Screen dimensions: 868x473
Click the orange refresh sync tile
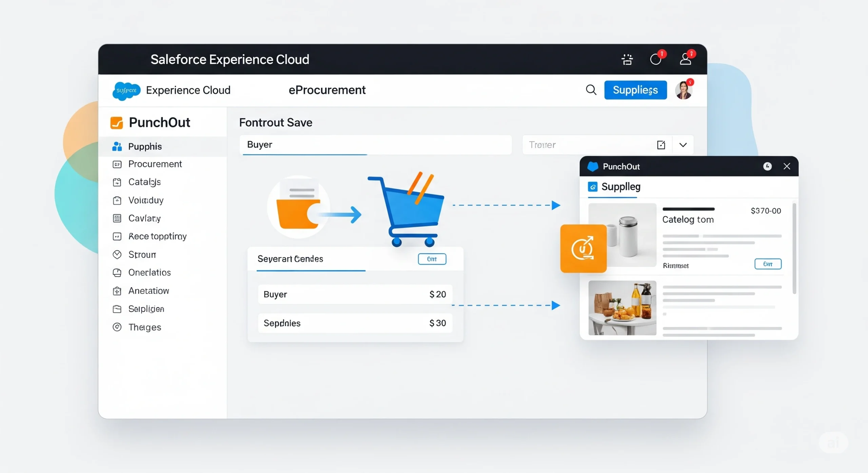tap(583, 248)
